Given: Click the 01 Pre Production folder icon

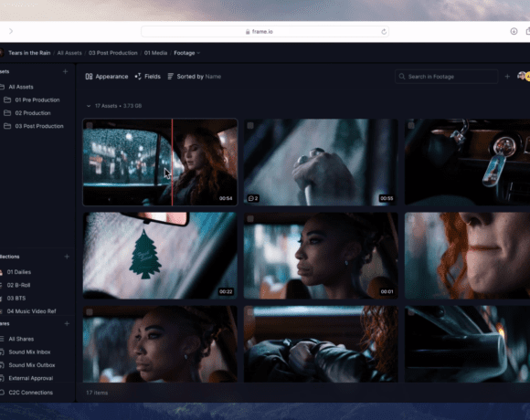Looking at the screenshot, I should [x=7, y=100].
